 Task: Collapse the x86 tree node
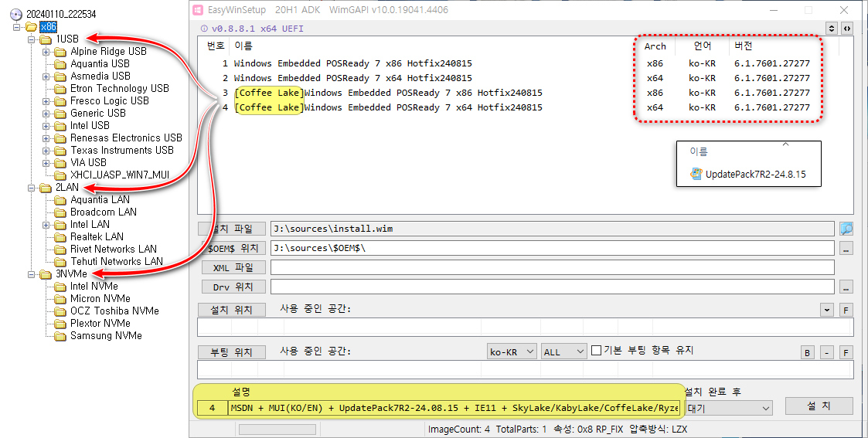coord(16,26)
